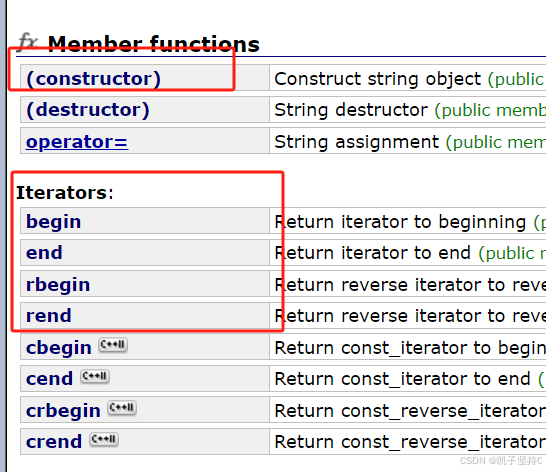Click the Iterators section label
546x472 pixels.
click(x=65, y=193)
